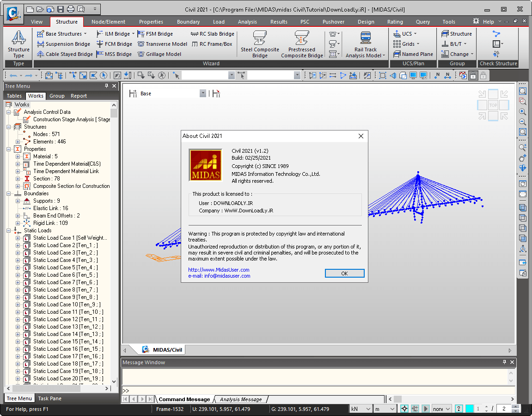Select the pan hand tool in right toolbar
Screen dimensions: 532x416
pos(522,158)
